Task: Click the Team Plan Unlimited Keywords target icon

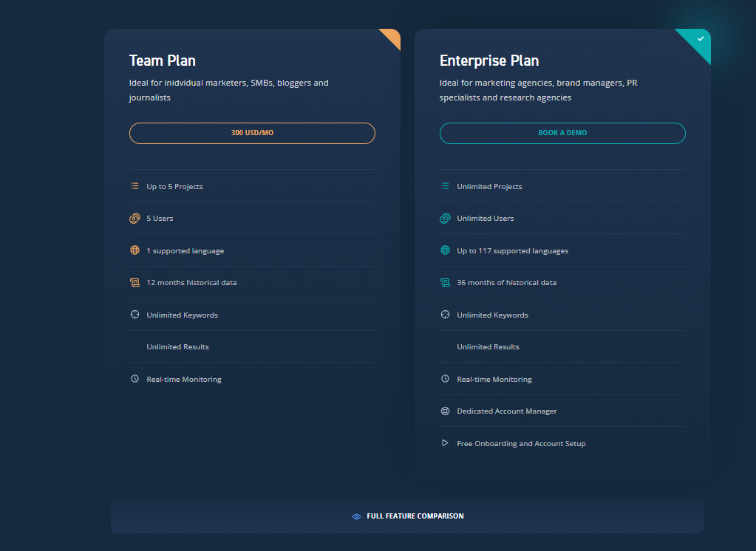Action: pyautogui.click(x=135, y=315)
